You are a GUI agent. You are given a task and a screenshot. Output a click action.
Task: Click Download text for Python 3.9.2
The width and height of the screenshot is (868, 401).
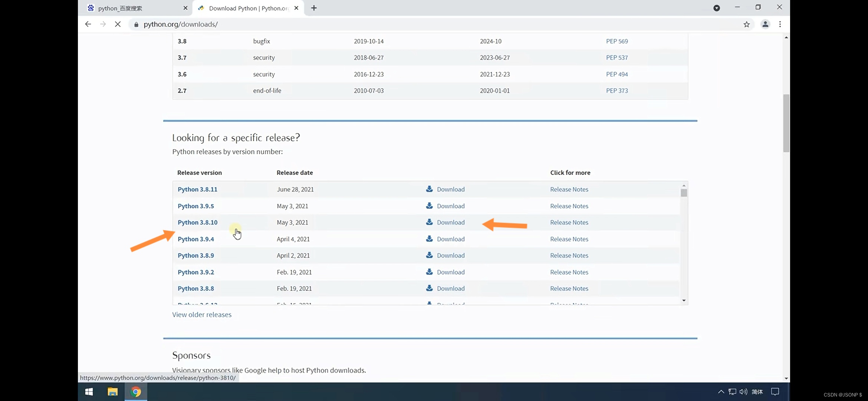451,272
